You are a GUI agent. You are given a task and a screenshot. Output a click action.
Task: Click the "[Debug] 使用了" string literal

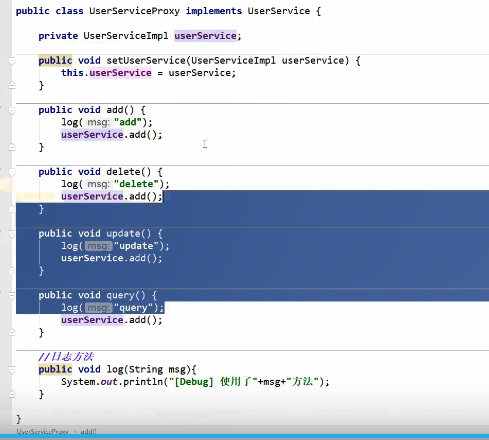click(x=213, y=382)
